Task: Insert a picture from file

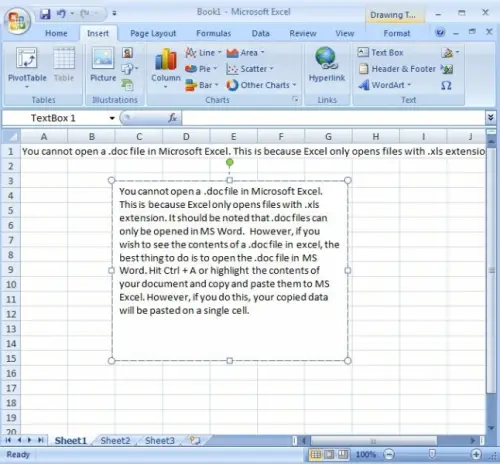Action: coord(103,64)
